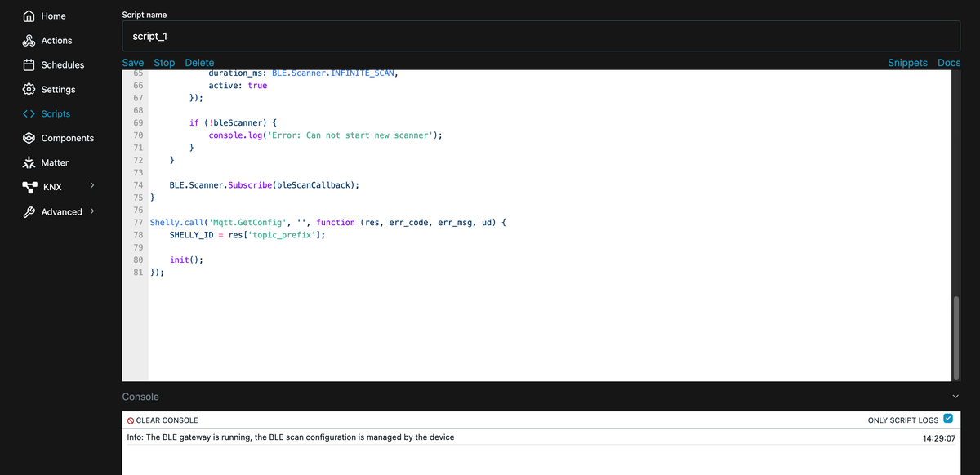This screenshot has width=980, height=475.
Task: Click the Home house icon
Action: [x=29, y=16]
